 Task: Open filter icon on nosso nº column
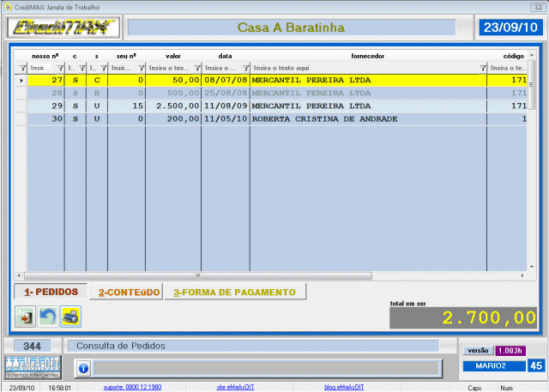(59, 67)
